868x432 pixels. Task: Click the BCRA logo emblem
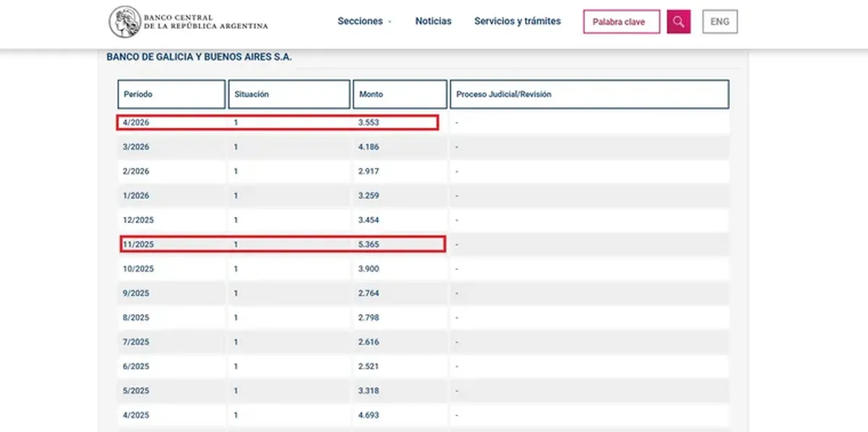click(125, 22)
